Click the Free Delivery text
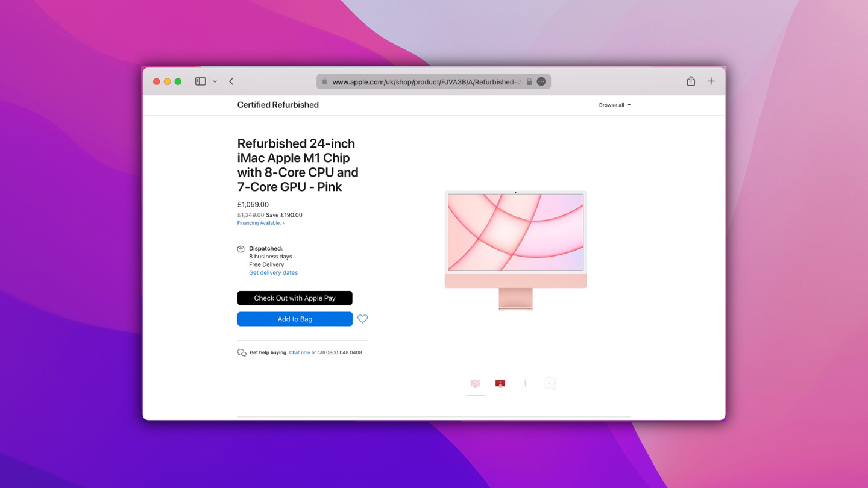868x488 pixels. (266, 264)
